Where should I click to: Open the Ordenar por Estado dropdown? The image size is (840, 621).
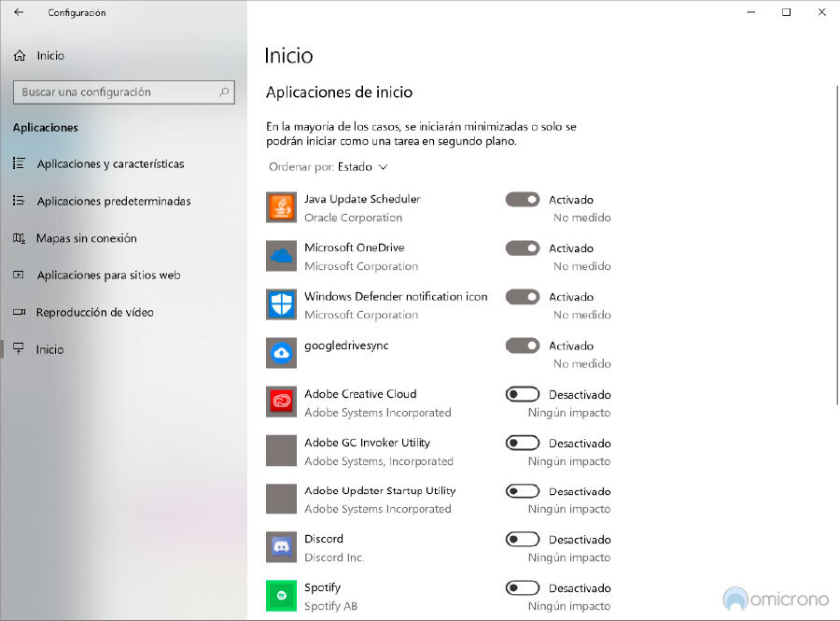pos(328,166)
